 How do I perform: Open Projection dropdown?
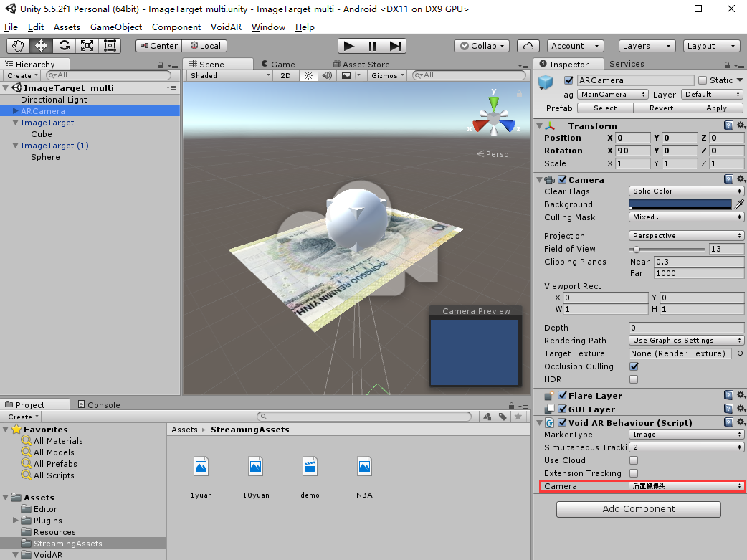[687, 236]
